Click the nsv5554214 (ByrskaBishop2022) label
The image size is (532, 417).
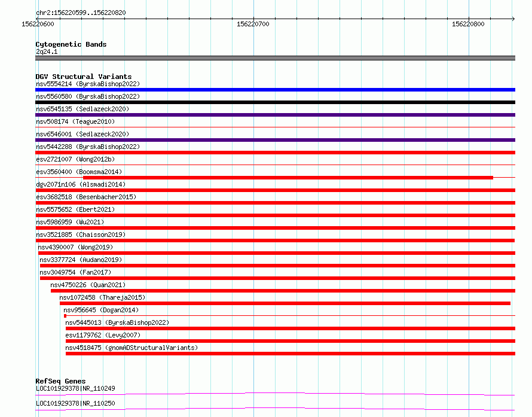[88, 84]
